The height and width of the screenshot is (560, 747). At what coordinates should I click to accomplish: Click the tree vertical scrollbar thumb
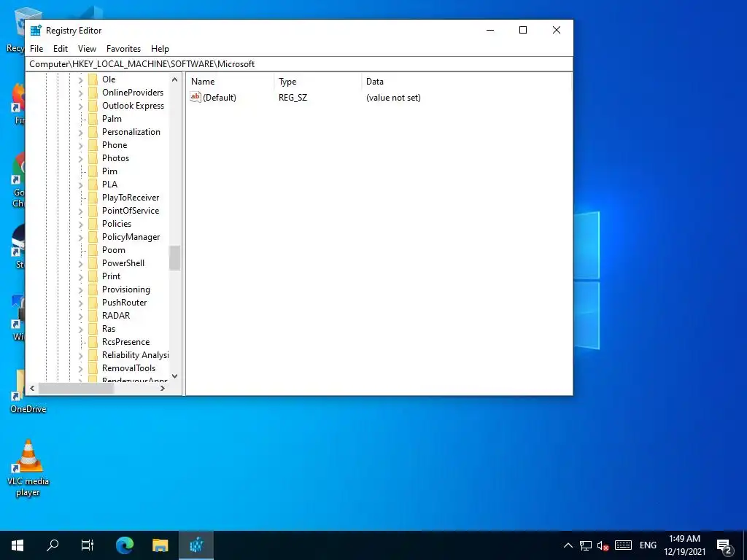(x=175, y=258)
